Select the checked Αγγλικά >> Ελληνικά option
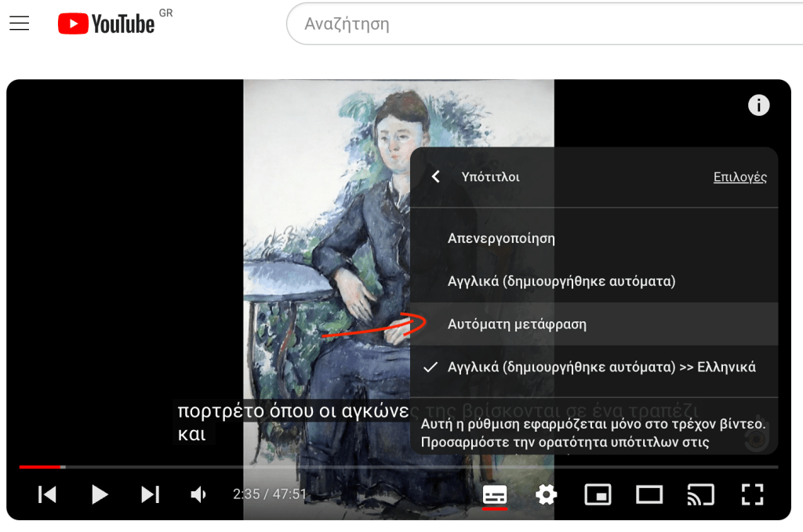 (601, 367)
